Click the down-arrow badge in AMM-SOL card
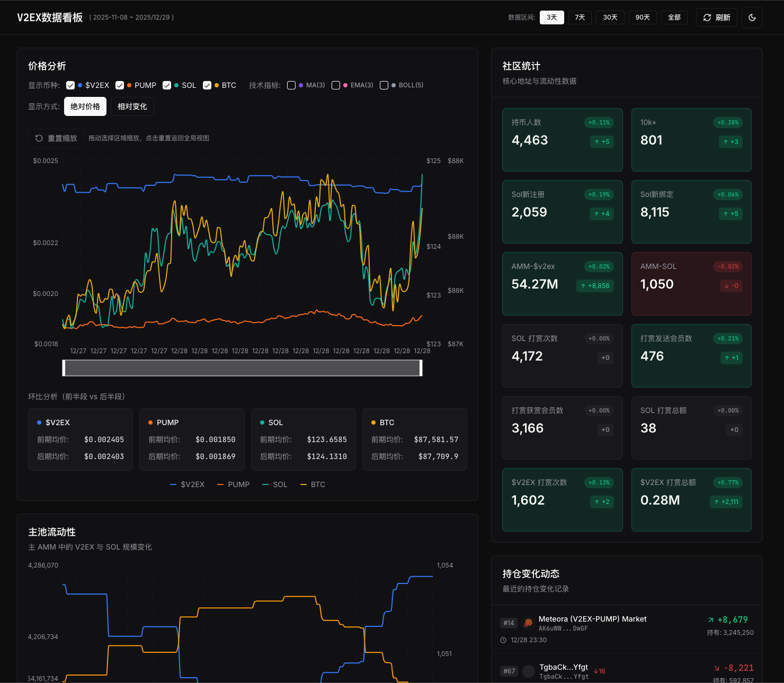 [731, 286]
